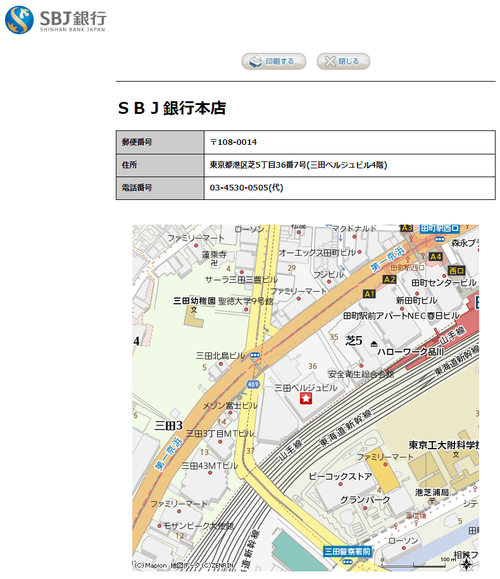Click the 芝5 district label on map
Viewport: 500px width, 579px height.
click(354, 340)
